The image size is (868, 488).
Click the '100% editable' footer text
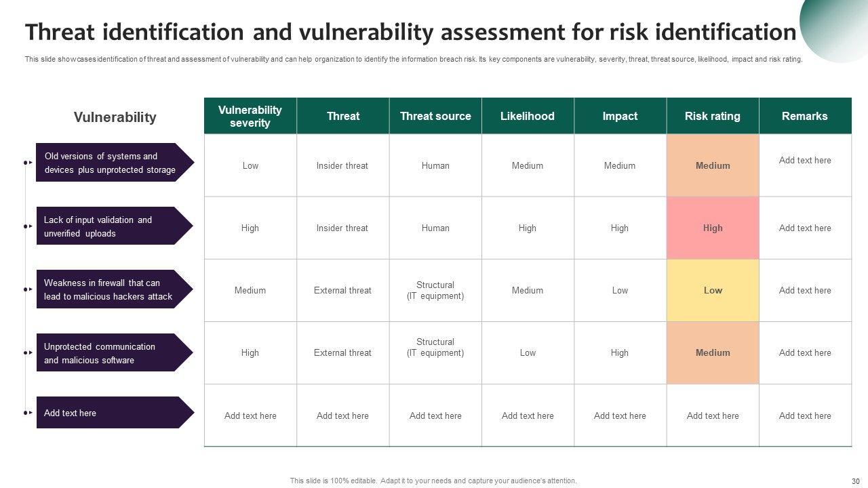pyautogui.click(x=433, y=481)
